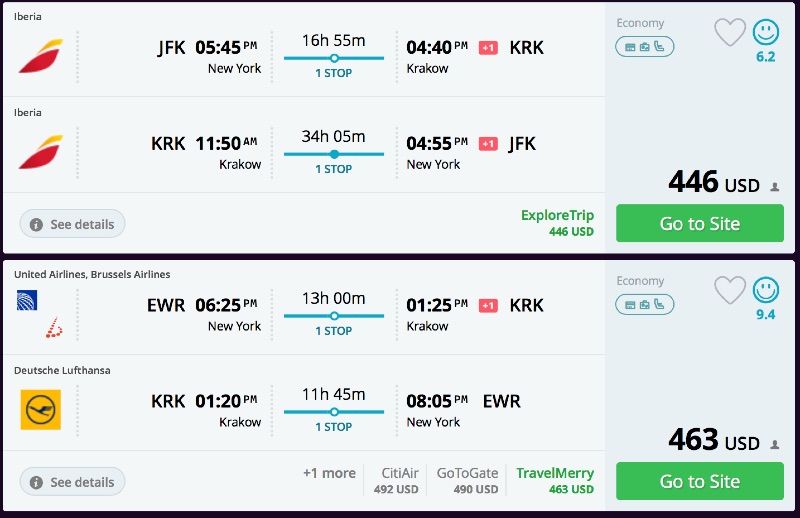The width and height of the screenshot is (800, 518).
Task: Click the United Airlines logo
Action: [27, 300]
